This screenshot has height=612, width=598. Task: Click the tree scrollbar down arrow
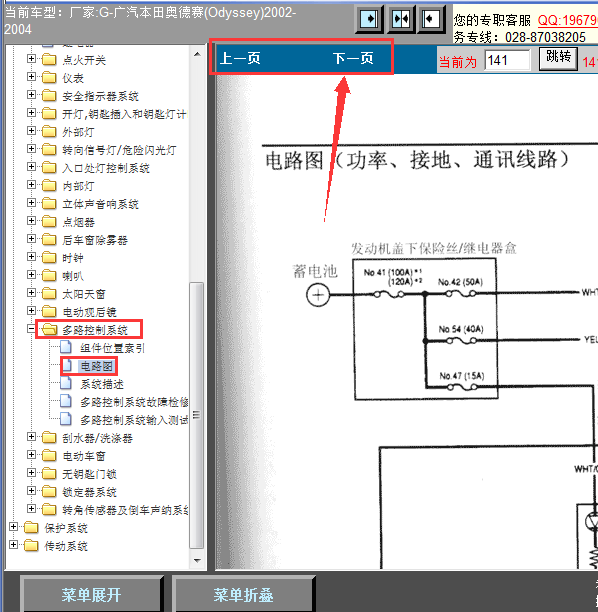197,560
